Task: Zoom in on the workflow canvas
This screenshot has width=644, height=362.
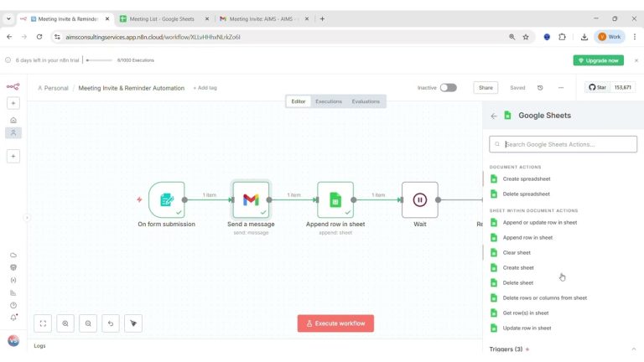Action: (65, 323)
